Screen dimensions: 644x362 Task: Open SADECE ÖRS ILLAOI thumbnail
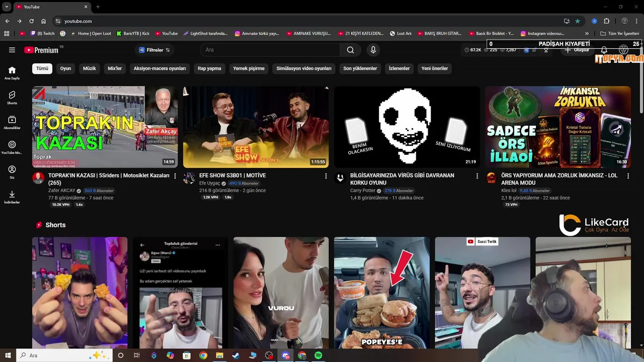[557, 127]
